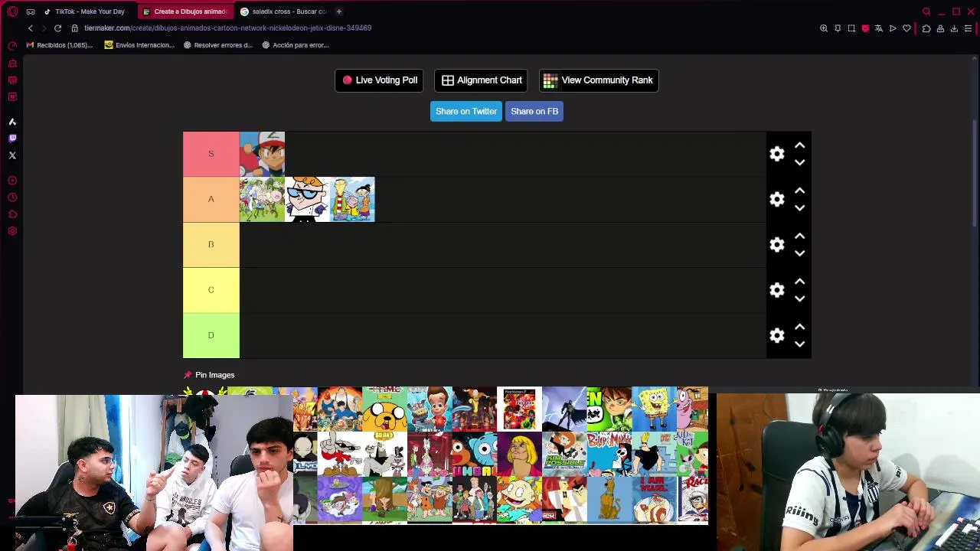Open the Opera main menu icon
This screenshot has width=980, height=551.
point(12,11)
